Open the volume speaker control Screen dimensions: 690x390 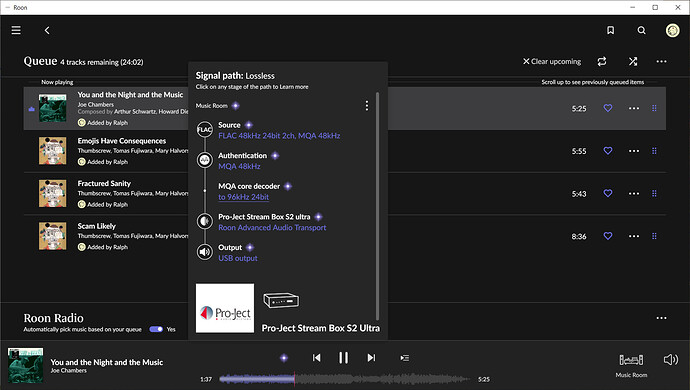pyautogui.click(x=671, y=360)
